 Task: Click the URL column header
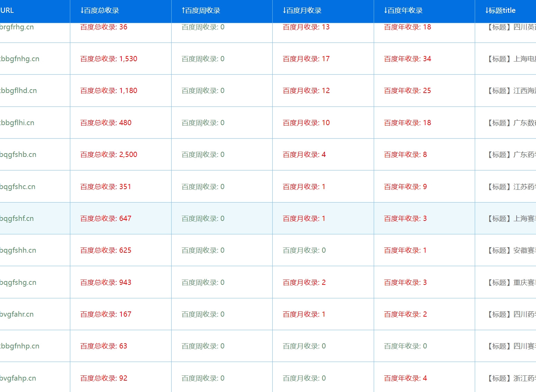pyautogui.click(x=7, y=10)
